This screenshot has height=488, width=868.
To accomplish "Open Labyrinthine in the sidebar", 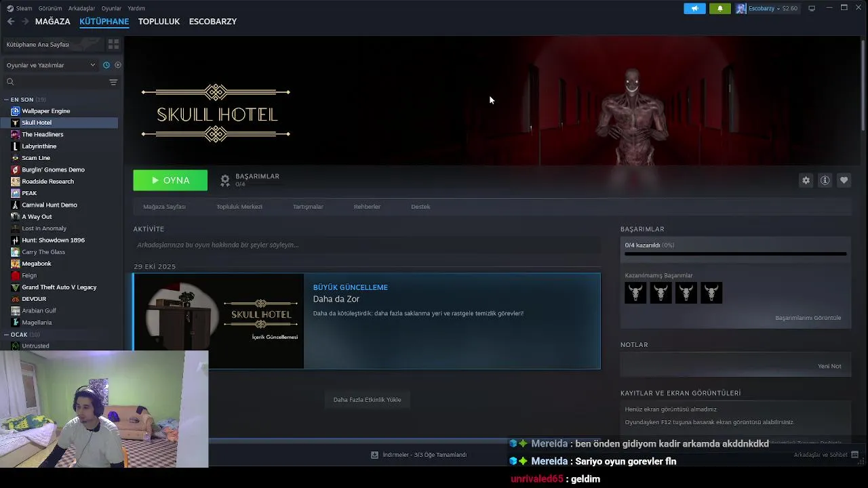I will tap(39, 146).
